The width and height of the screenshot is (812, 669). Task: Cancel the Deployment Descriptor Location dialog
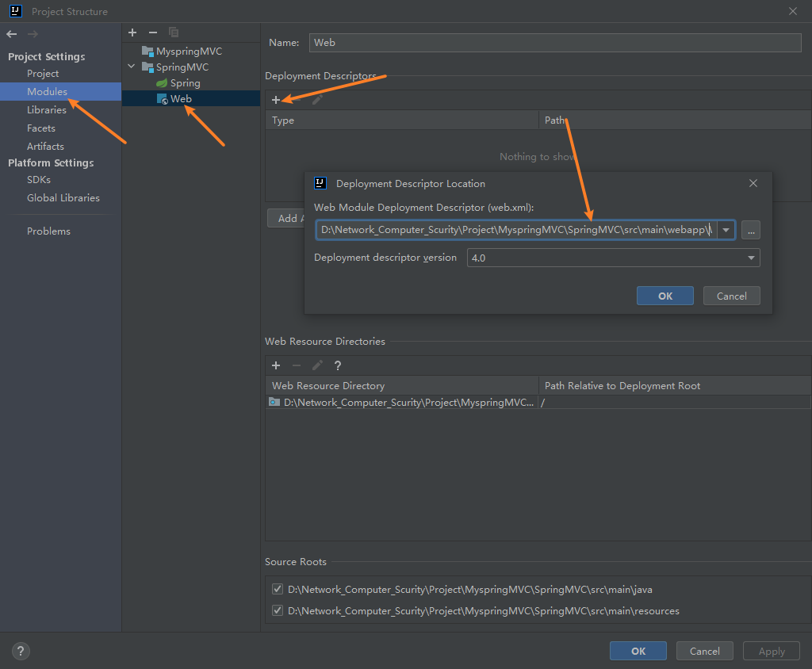tap(731, 296)
